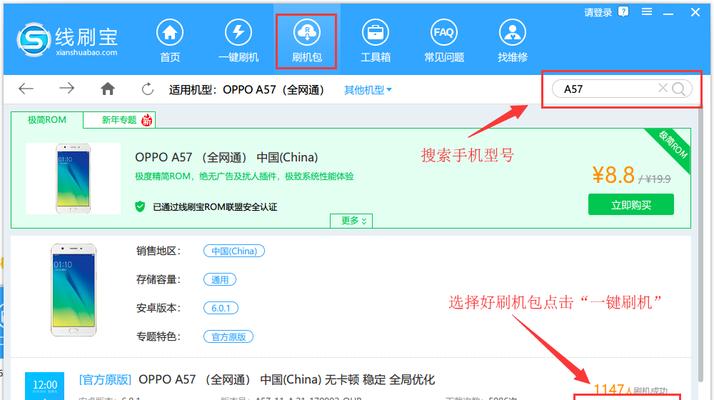This screenshot has height=400, width=714.
Task: Clear the search box with the X icon
Action: (x=663, y=88)
